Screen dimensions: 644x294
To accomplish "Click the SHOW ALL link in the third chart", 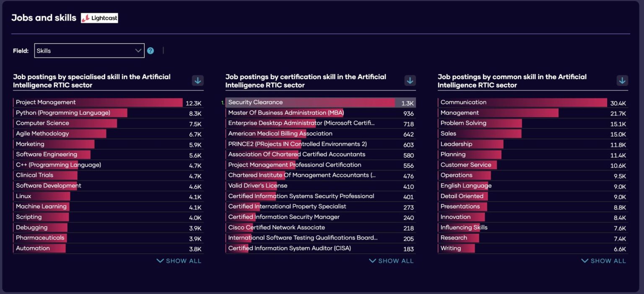I will pos(603,260).
